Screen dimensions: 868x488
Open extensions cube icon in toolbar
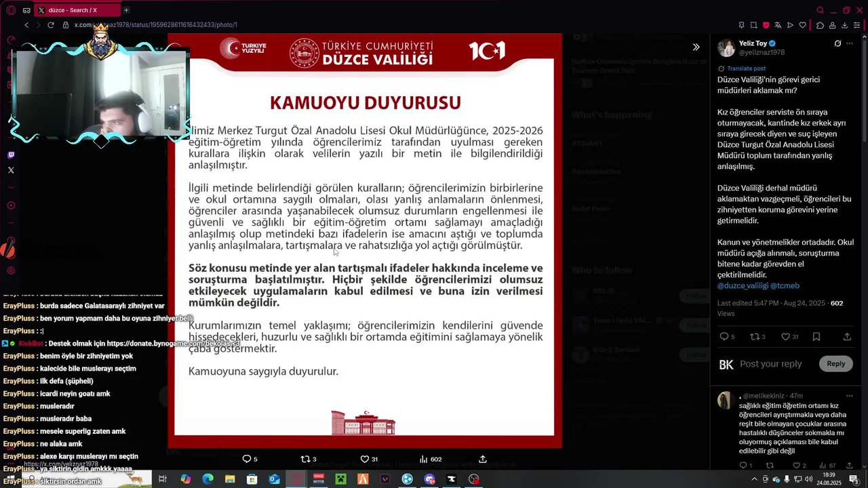click(820, 25)
